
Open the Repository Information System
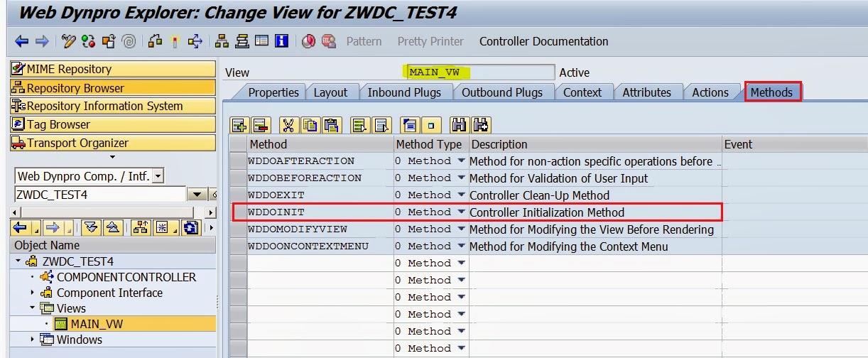pyautogui.click(x=113, y=106)
